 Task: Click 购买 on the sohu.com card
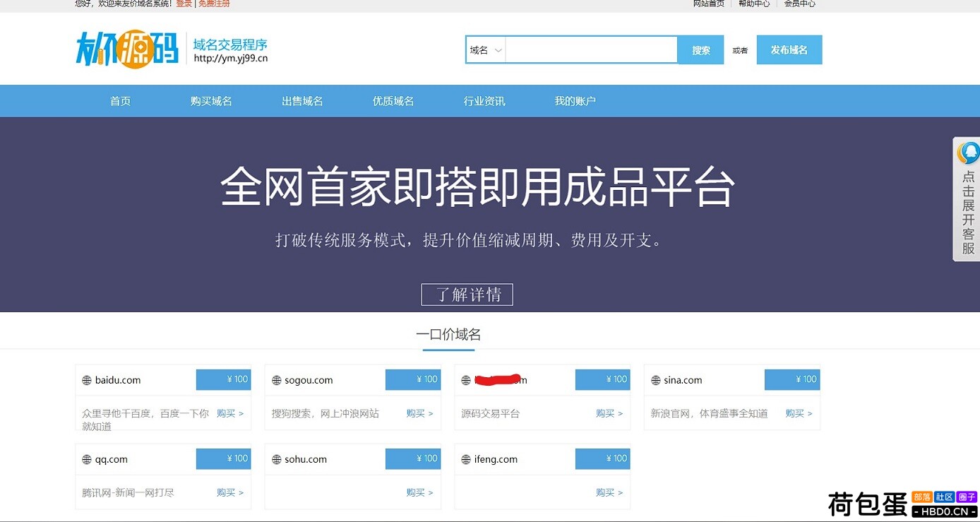[419, 492]
